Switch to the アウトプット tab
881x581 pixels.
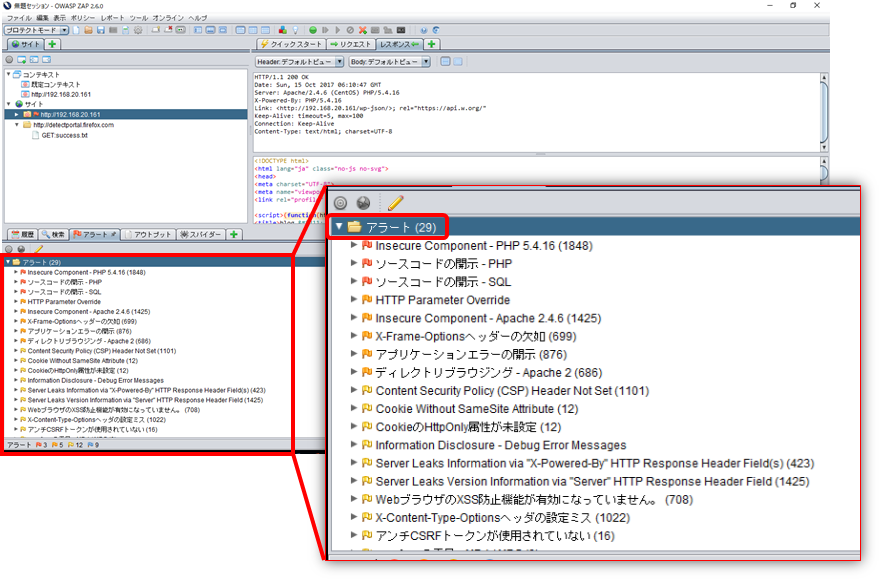click(x=148, y=234)
